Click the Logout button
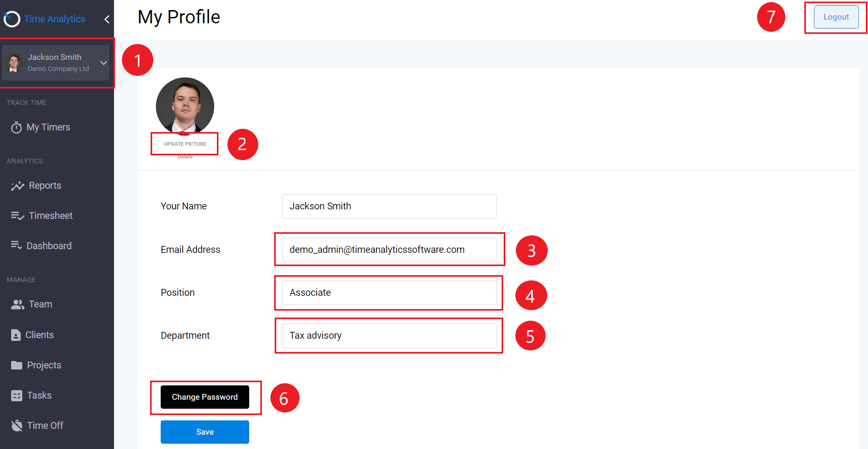Image resolution: width=868 pixels, height=449 pixels. pyautogui.click(x=836, y=17)
